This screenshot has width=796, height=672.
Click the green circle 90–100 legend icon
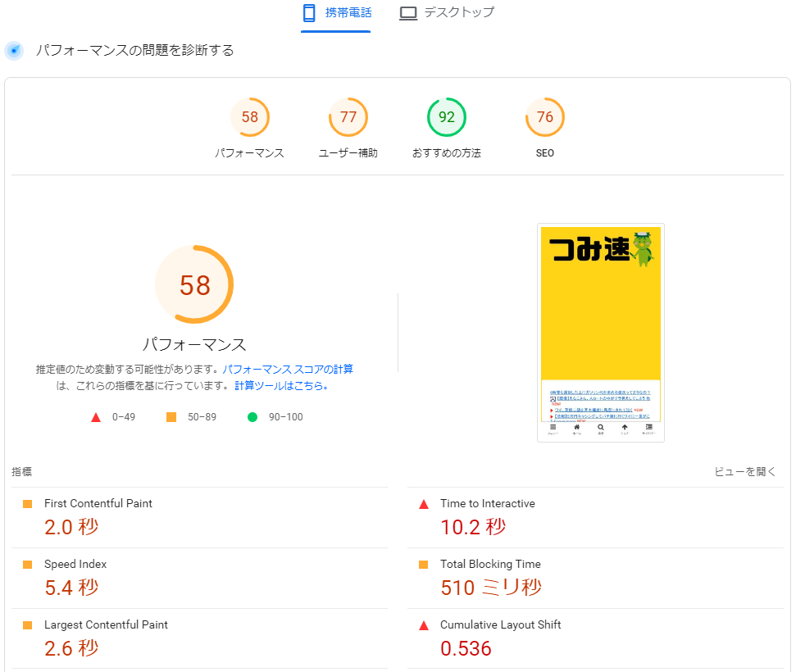pyautogui.click(x=252, y=417)
